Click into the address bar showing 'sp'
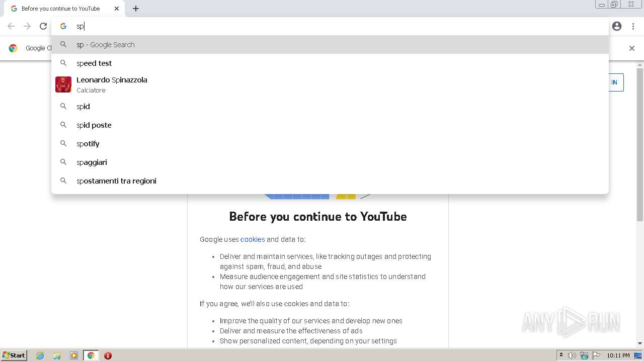The width and height of the screenshot is (644, 362). tap(330, 26)
